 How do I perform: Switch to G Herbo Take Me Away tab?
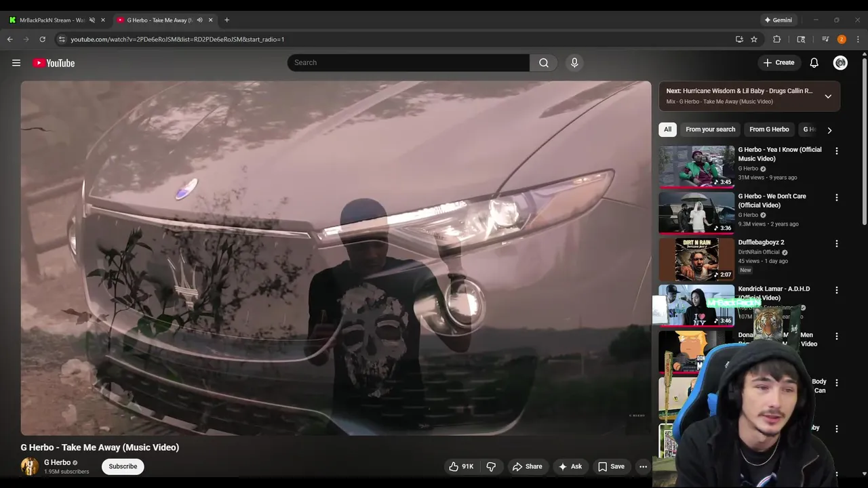click(x=160, y=20)
